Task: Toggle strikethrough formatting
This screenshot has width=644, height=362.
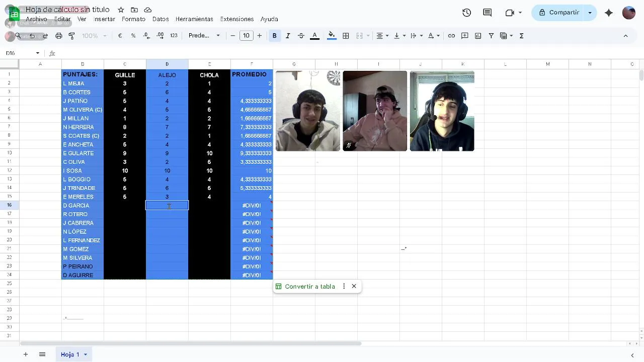Action: coord(301,36)
